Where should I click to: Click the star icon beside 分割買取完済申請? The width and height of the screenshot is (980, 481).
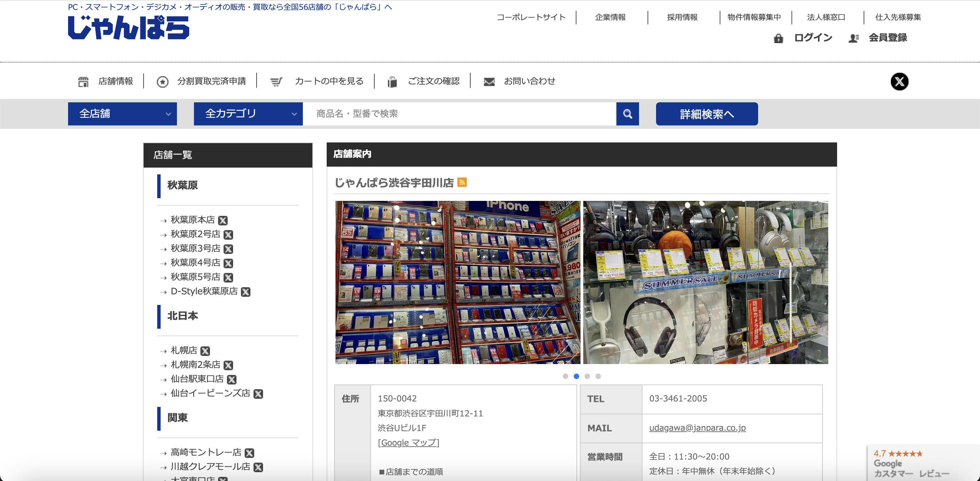(x=162, y=81)
